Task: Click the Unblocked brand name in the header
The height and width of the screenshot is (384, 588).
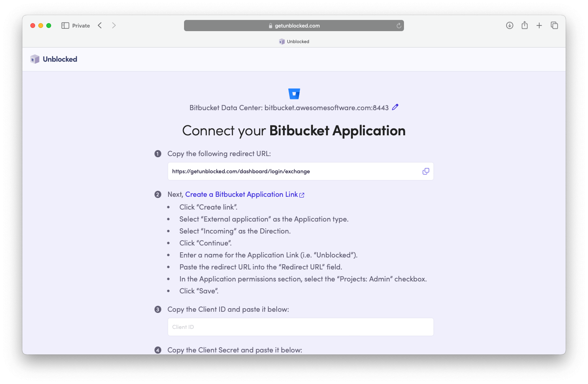Action: click(x=60, y=59)
